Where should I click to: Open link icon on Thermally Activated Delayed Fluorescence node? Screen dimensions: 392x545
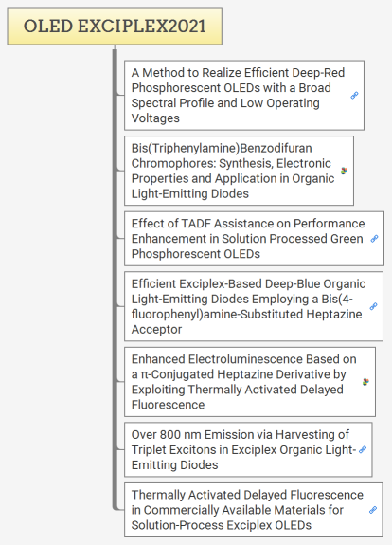(x=373, y=510)
